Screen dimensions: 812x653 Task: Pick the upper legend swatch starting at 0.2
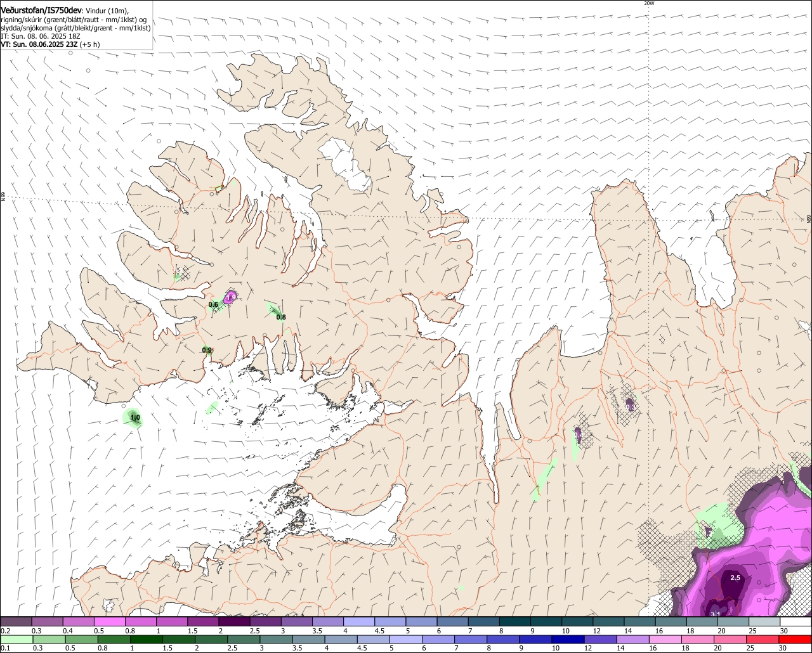click(x=16, y=622)
